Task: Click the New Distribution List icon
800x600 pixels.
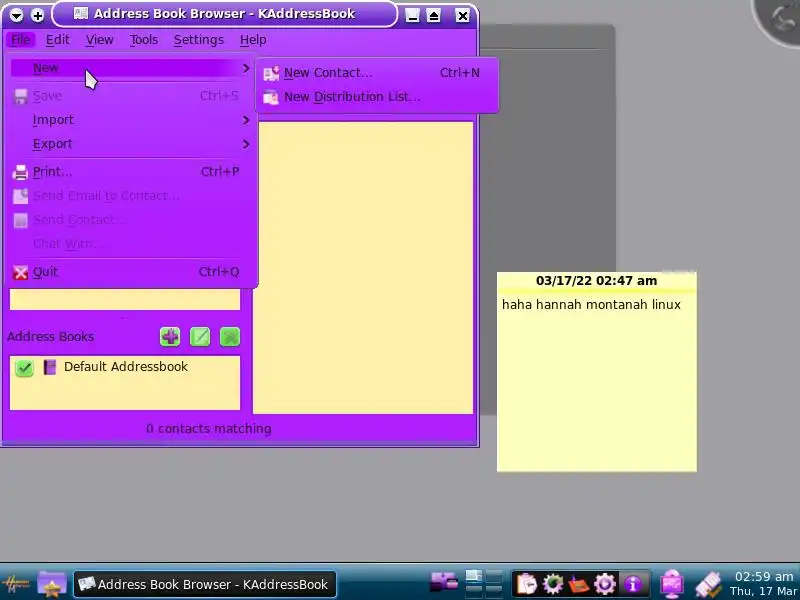Action: coord(271,97)
